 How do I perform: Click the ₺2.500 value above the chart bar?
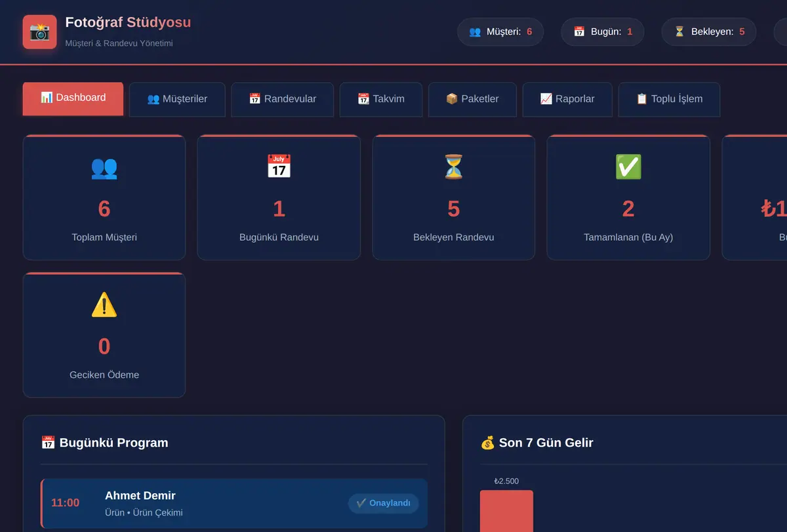tap(506, 481)
